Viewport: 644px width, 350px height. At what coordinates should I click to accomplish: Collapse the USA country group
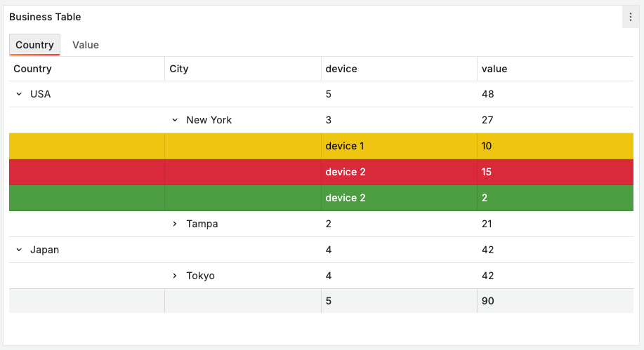[19, 94]
